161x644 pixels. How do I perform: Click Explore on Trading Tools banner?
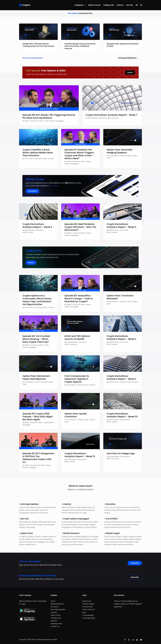(x=31, y=263)
